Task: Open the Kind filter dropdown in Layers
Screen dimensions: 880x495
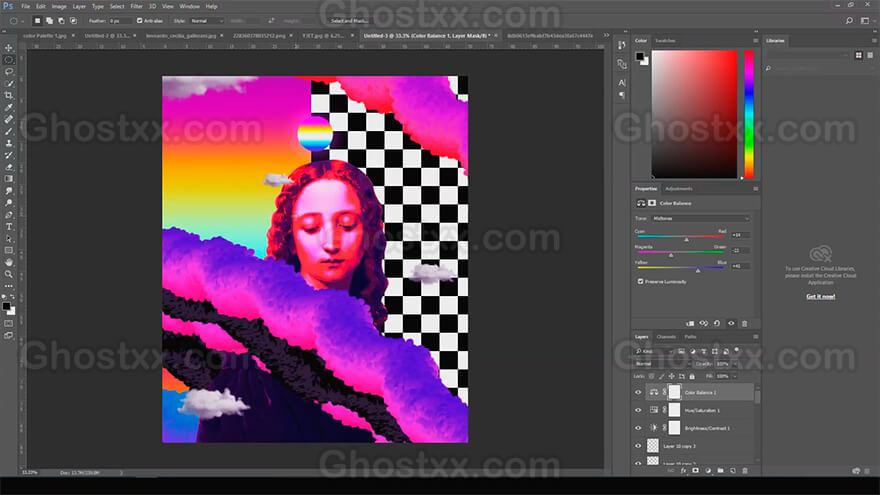Action: click(654, 351)
